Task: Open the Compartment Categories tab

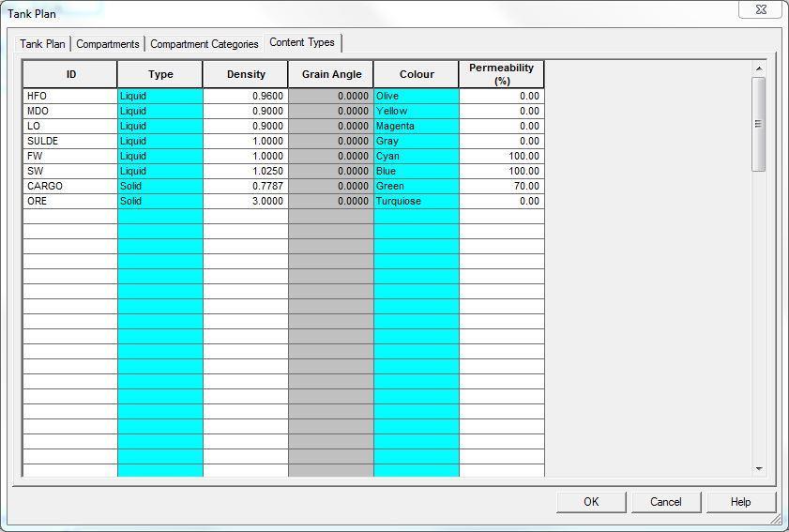Action: tap(205, 44)
